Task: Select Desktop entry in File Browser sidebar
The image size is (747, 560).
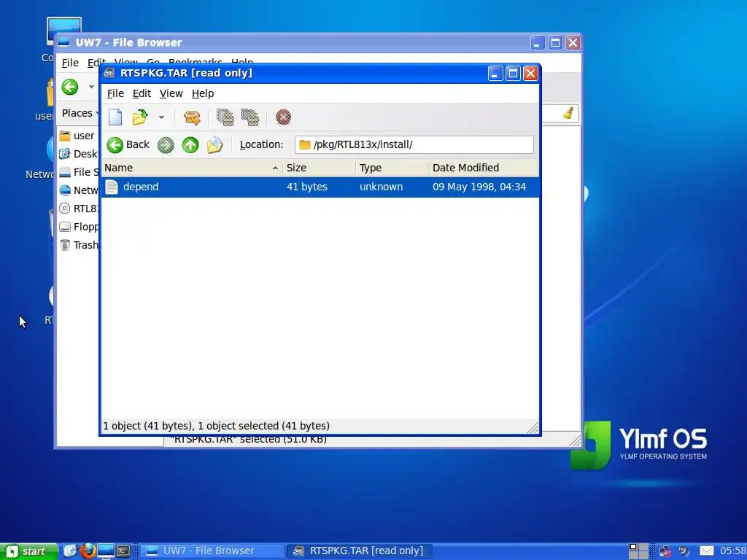Action: point(79,154)
